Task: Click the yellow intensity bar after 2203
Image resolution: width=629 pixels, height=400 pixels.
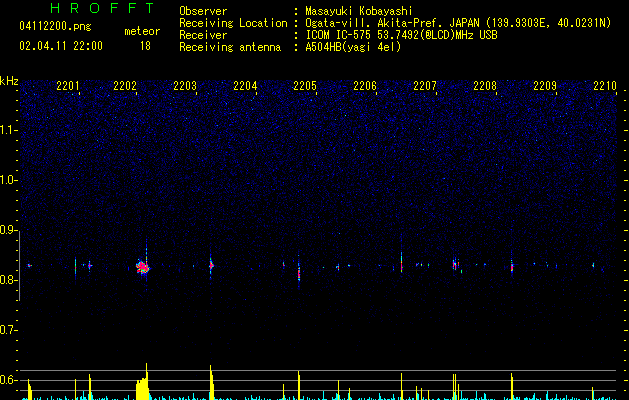Action: [211, 382]
